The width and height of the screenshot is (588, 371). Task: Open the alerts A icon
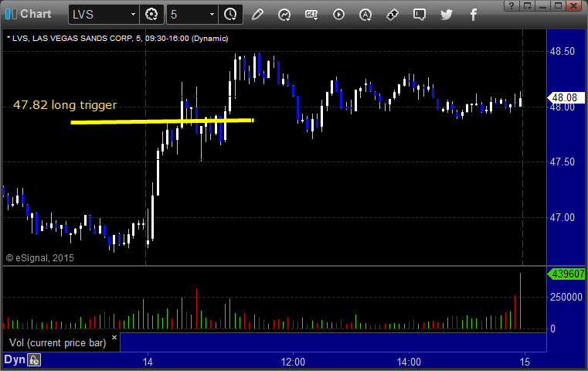point(365,15)
